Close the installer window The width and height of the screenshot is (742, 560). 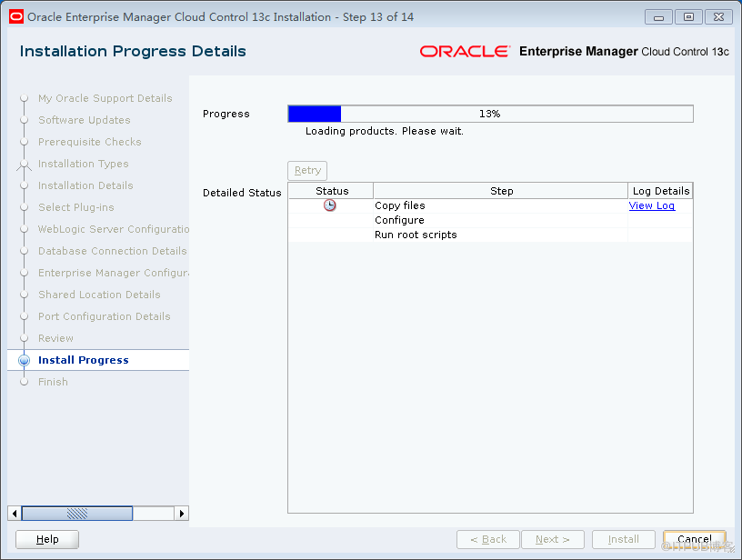pos(718,17)
